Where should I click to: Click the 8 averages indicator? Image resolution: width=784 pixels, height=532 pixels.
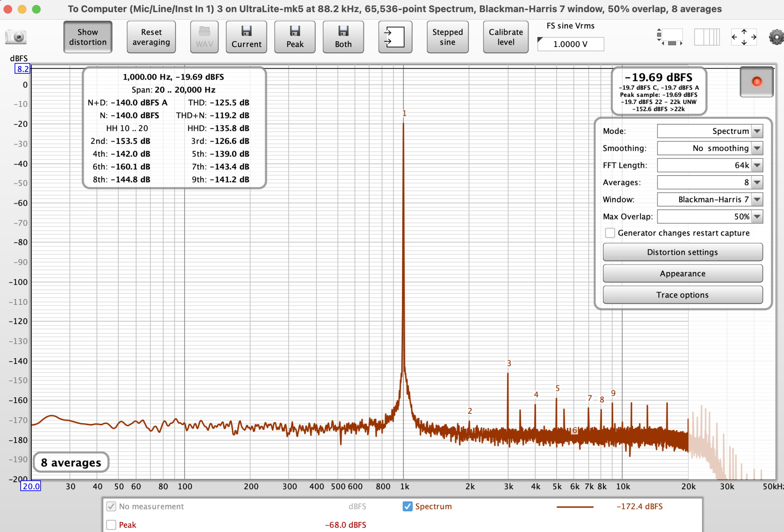coord(71,462)
